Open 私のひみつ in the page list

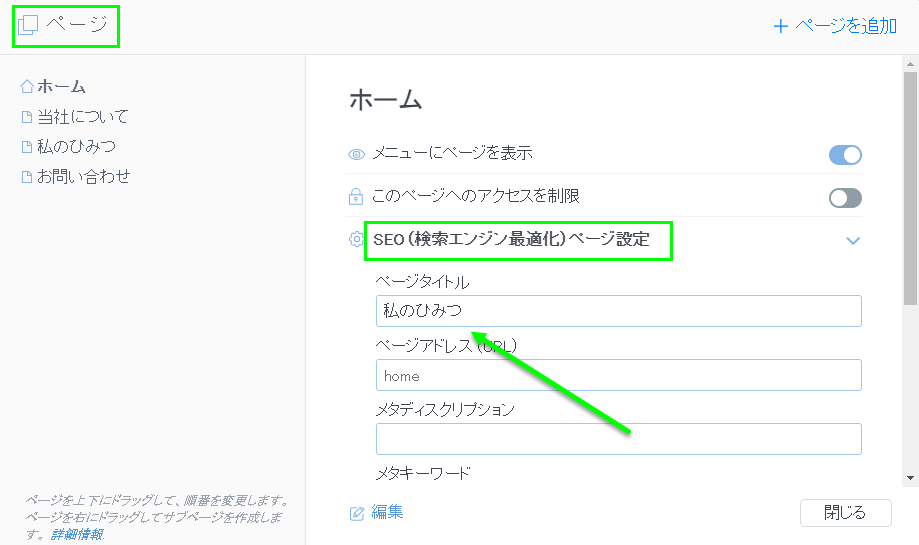pyautogui.click(x=76, y=147)
